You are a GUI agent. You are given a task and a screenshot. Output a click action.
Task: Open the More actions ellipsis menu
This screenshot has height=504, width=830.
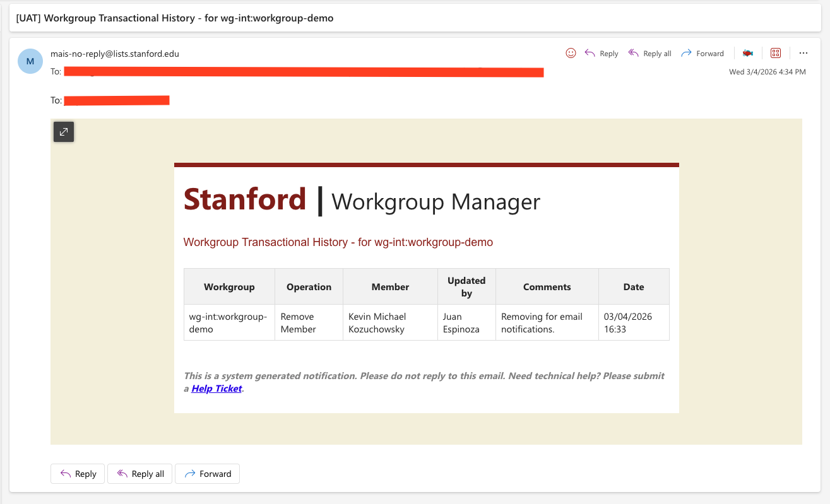[x=803, y=53]
